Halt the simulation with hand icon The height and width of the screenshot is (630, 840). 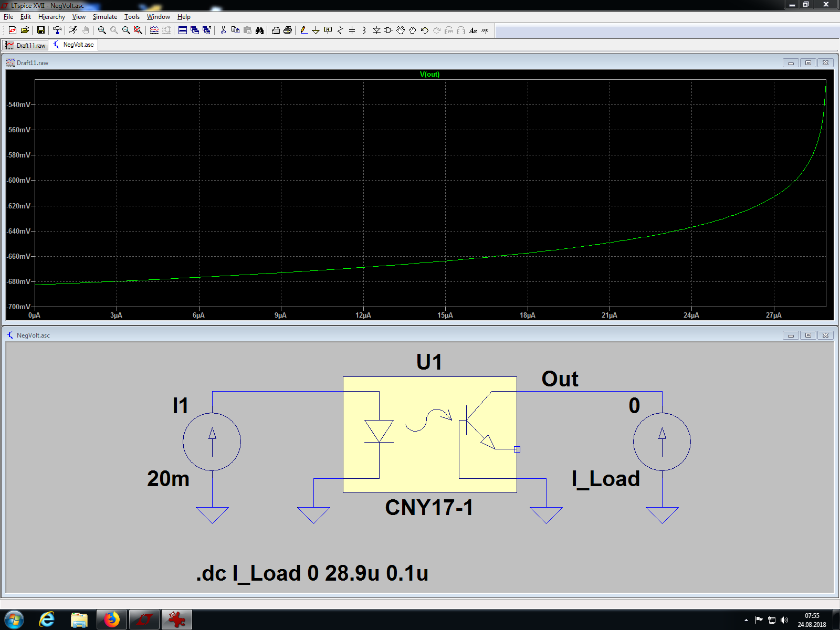[86, 30]
